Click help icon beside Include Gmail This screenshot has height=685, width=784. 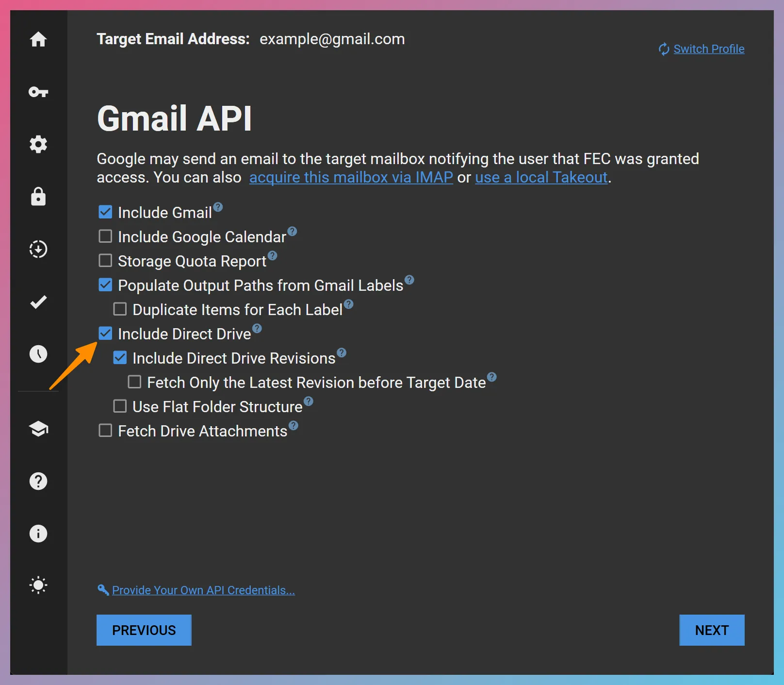218,207
